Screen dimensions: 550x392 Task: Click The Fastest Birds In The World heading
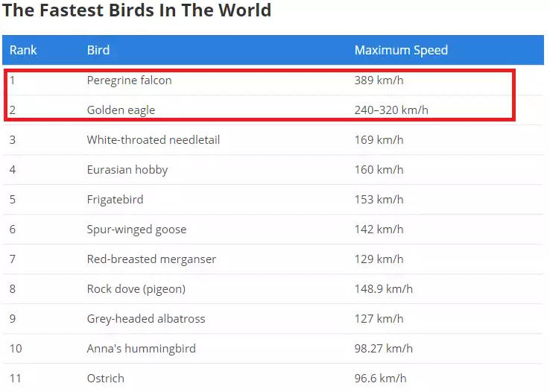click(x=137, y=10)
